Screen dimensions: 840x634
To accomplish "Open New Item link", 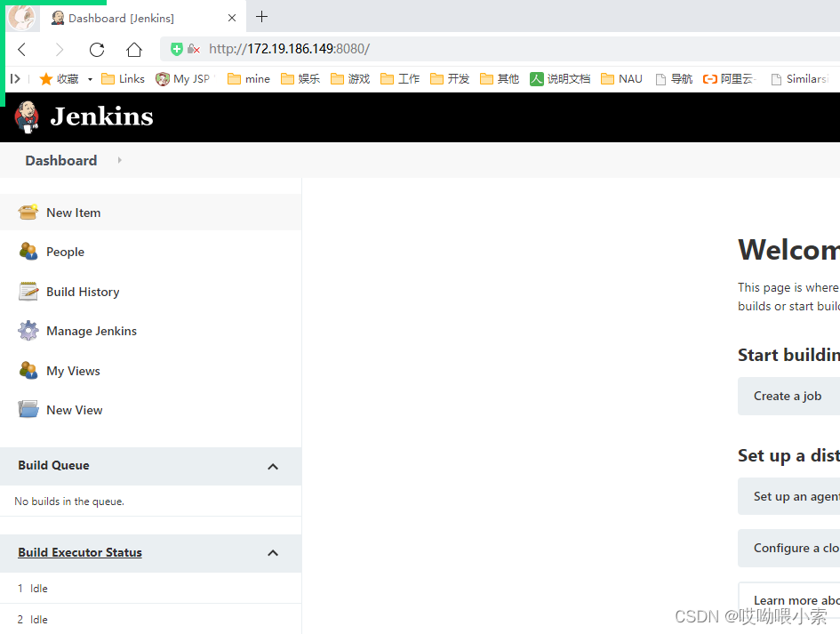I will (74, 213).
